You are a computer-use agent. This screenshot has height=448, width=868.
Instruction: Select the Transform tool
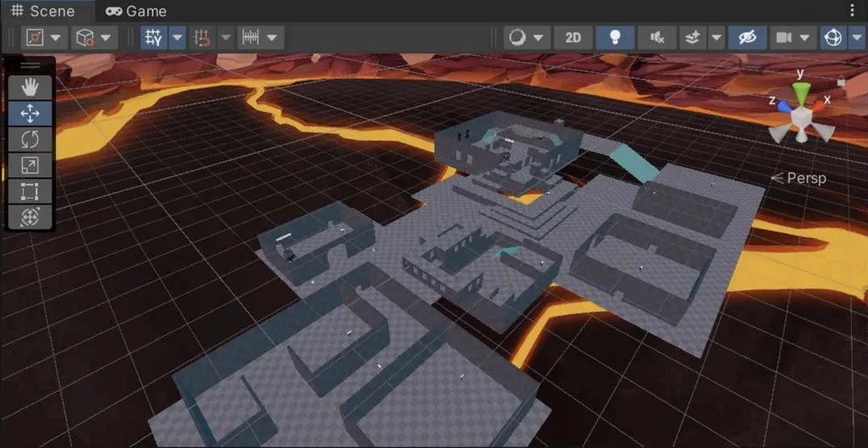click(x=30, y=217)
